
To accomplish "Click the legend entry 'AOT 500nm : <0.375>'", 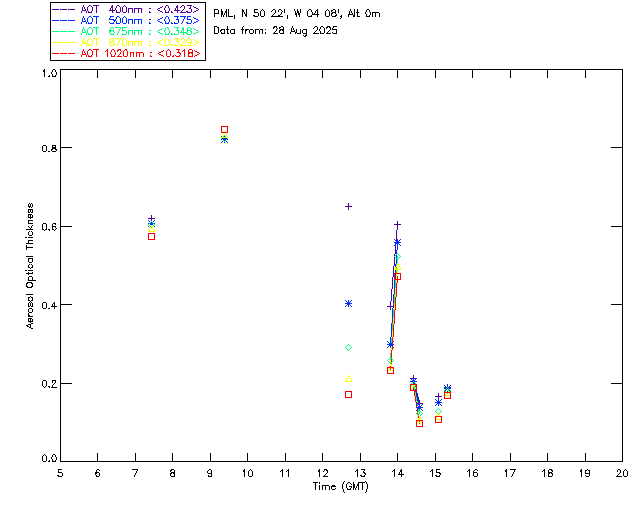I will coord(126,20).
